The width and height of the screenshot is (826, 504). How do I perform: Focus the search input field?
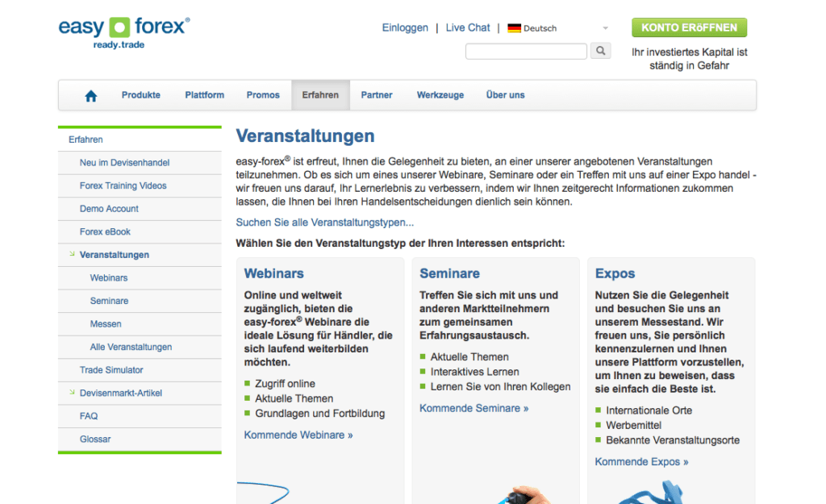526,51
